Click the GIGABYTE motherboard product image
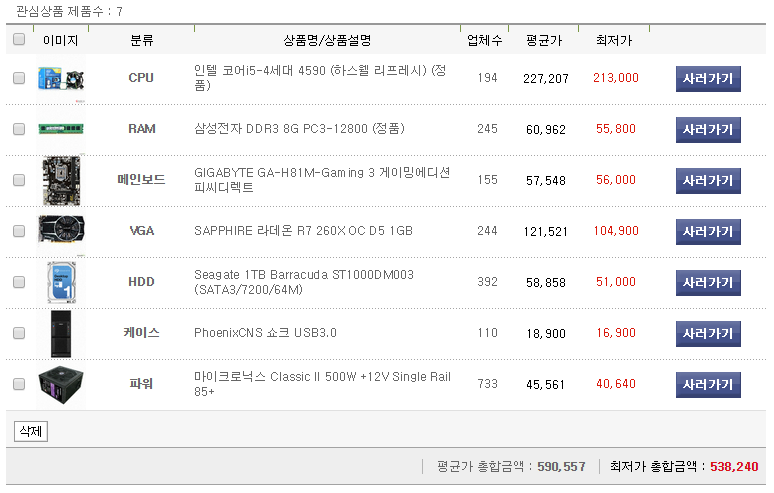The height and width of the screenshot is (493, 774). click(61, 181)
